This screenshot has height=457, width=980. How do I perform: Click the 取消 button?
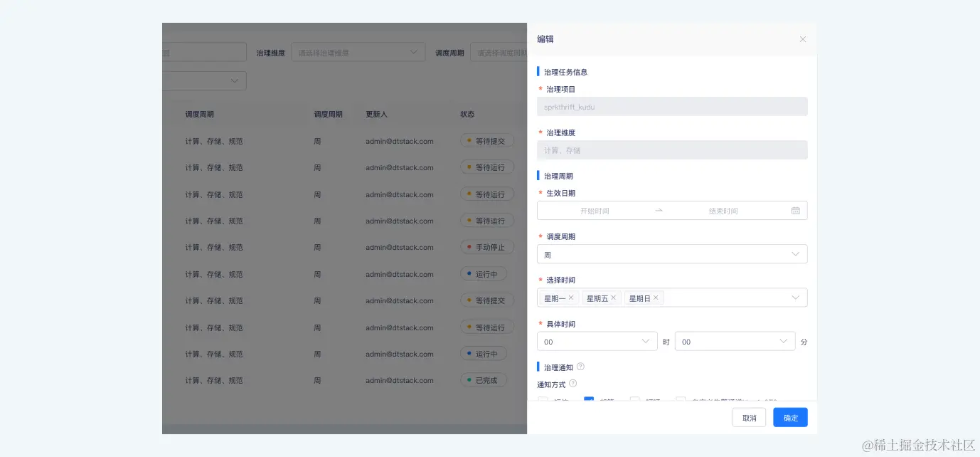749,418
